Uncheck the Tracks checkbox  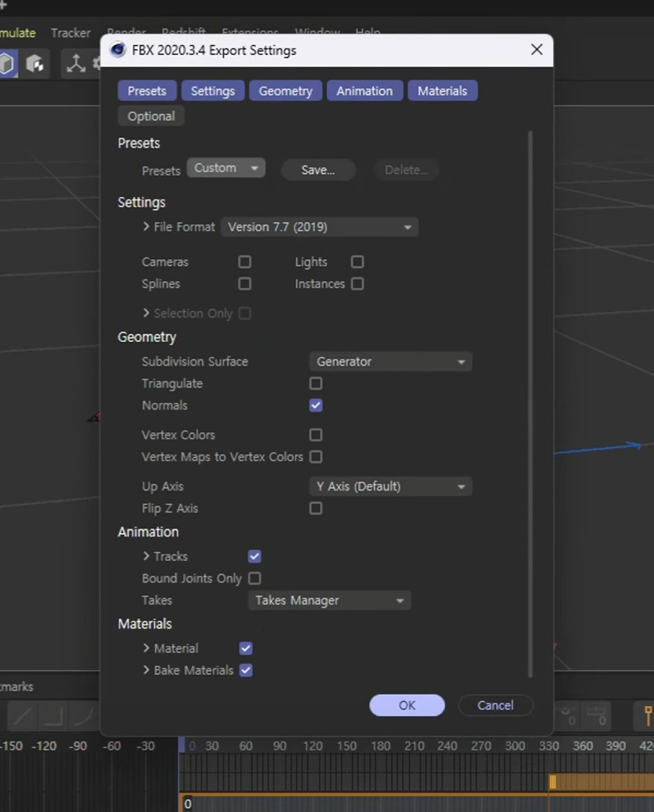coord(254,556)
